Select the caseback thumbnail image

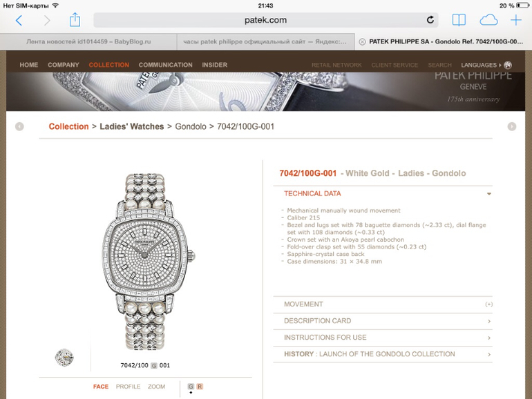pyautogui.click(x=64, y=358)
